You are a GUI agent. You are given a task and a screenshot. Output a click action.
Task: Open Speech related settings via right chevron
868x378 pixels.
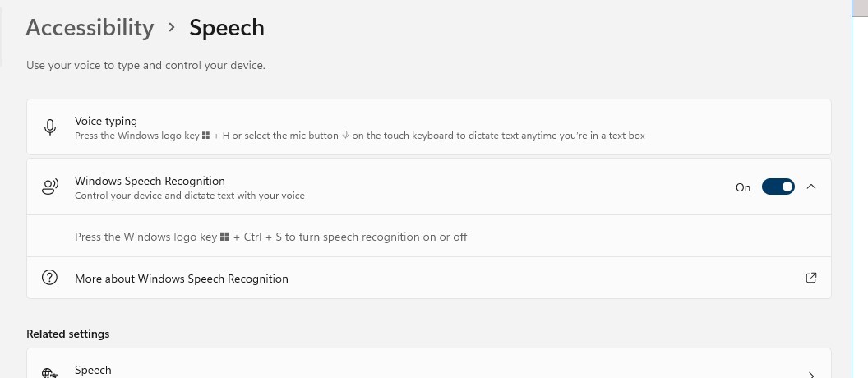[x=811, y=374]
